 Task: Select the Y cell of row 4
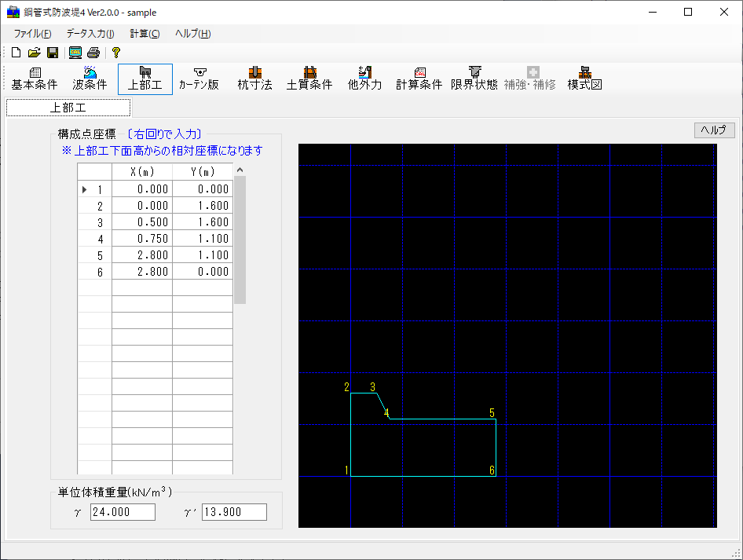203,239
